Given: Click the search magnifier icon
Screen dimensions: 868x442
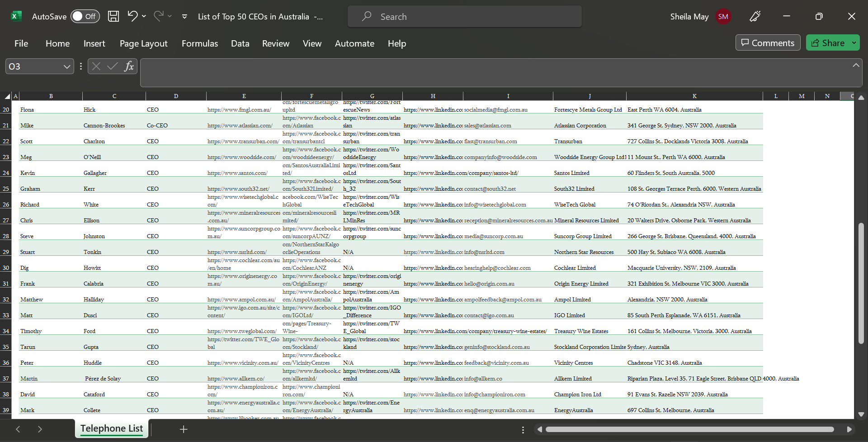Looking at the screenshot, I should pos(367,16).
